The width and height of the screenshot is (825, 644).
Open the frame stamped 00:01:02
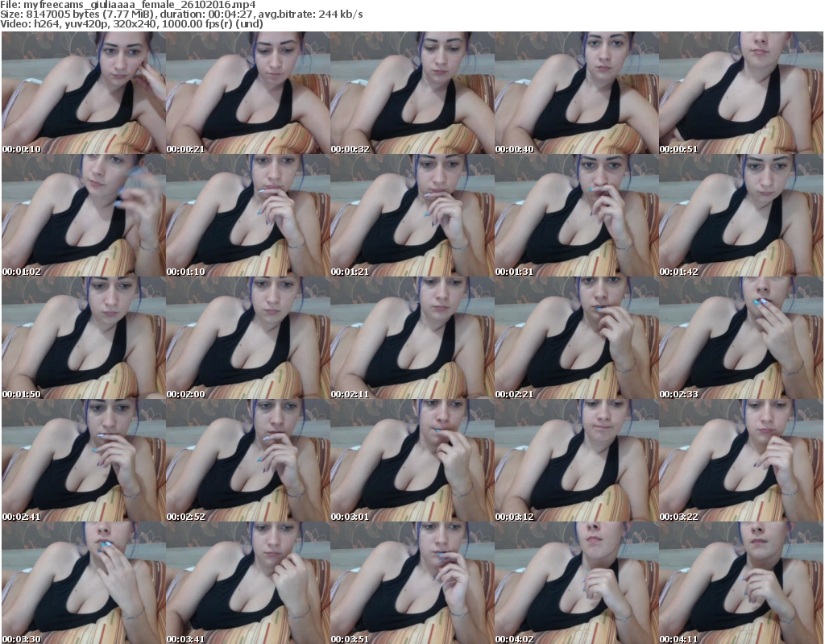click(84, 215)
